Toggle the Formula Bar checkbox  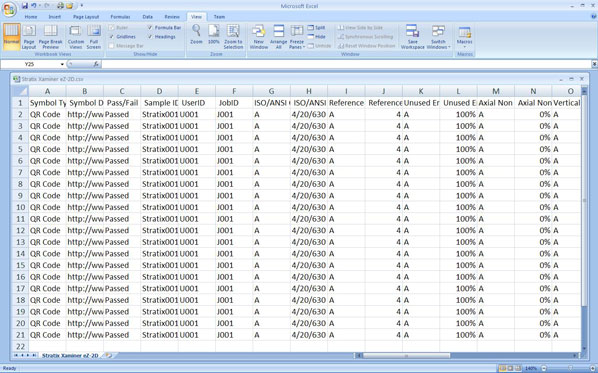coord(150,27)
